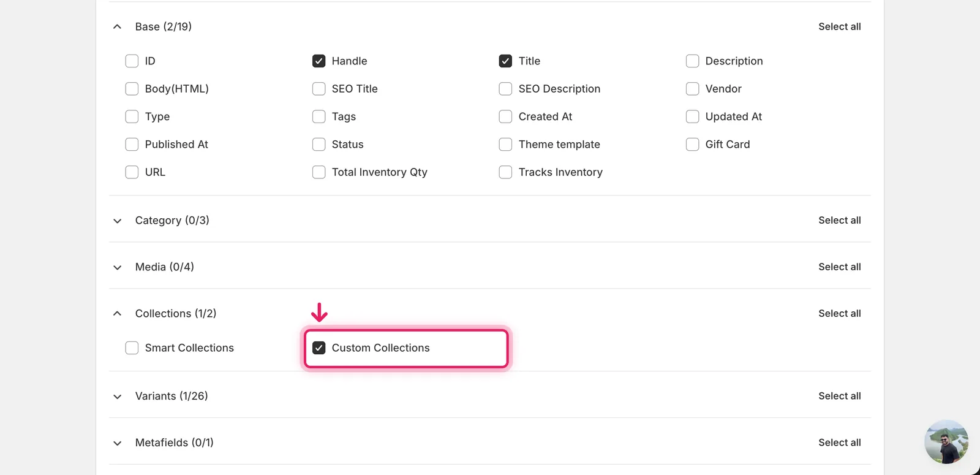The width and height of the screenshot is (980, 475).
Task: Click the Collections (1/2) heading
Action: [176, 314]
